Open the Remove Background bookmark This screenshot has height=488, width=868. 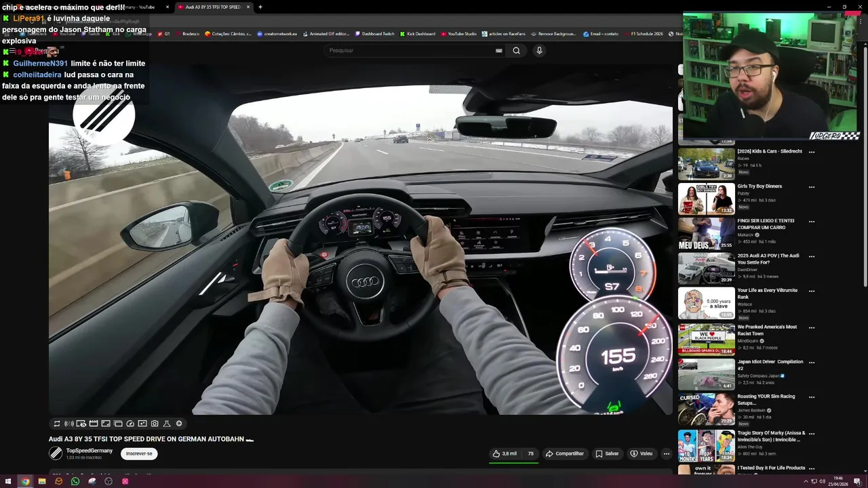[554, 34]
